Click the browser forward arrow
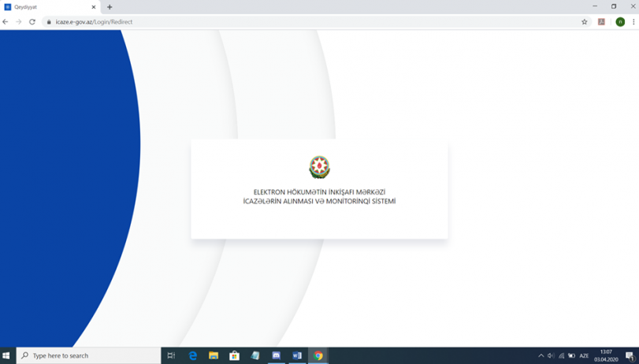Image resolution: width=639 pixels, height=364 pixels. [x=19, y=22]
